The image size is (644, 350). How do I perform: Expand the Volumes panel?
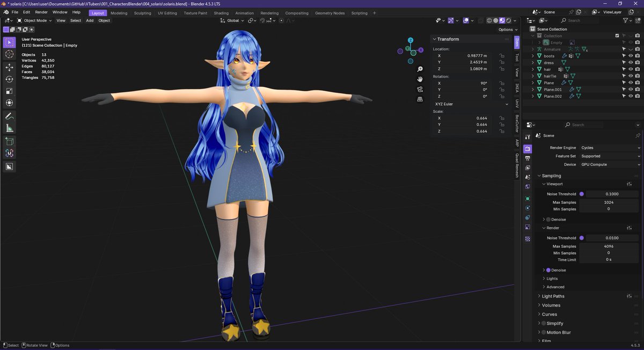click(551, 305)
